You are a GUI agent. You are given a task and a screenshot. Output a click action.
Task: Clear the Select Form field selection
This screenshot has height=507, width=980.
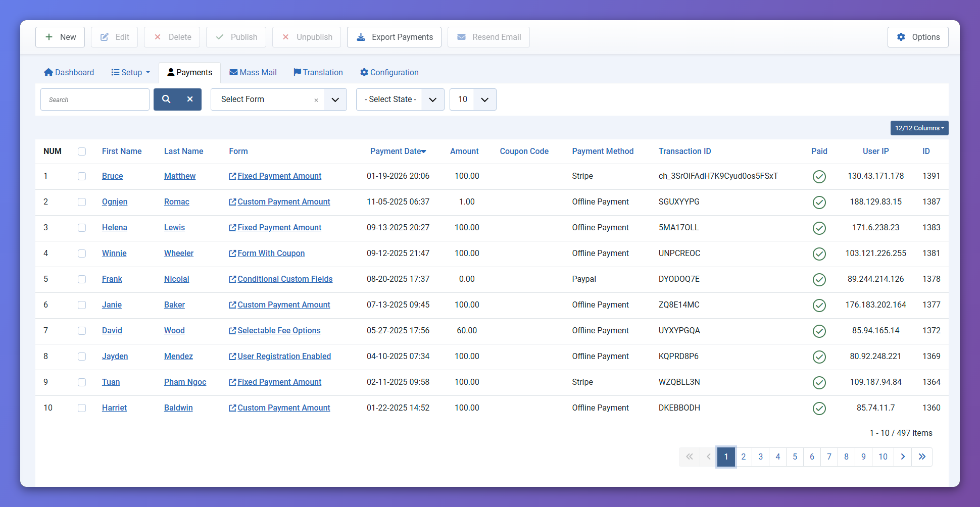(x=316, y=100)
